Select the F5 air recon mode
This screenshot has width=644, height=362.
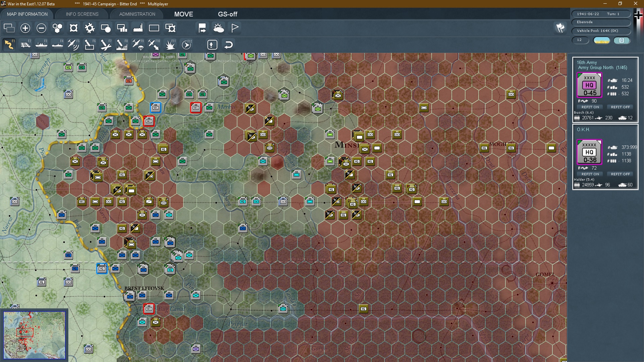(x=73, y=45)
